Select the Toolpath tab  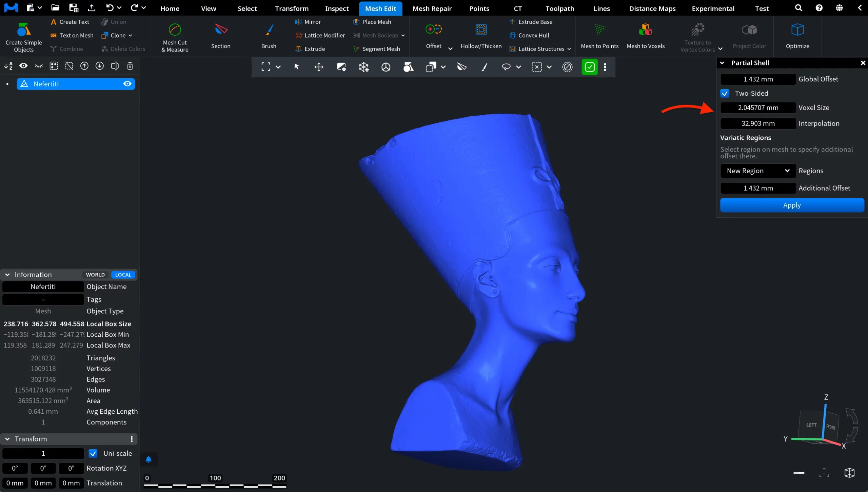click(x=560, y=8)
